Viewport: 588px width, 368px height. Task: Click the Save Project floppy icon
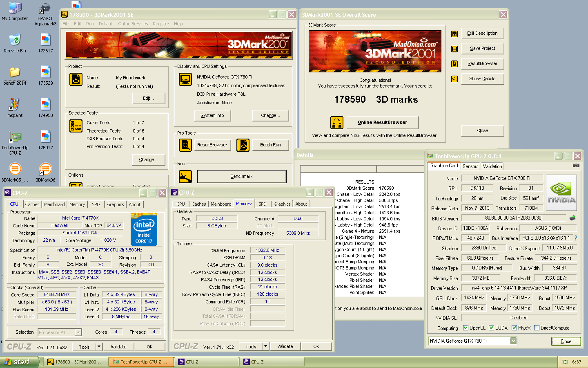[x=454, y=49]
